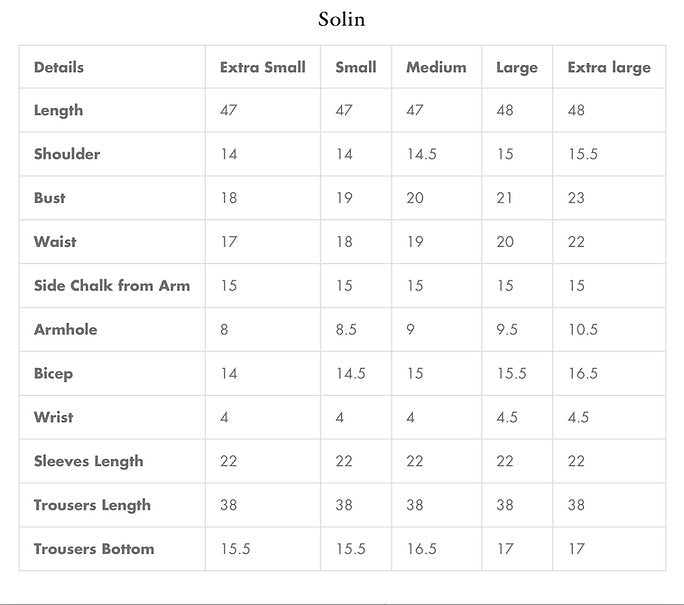The image size is (684, 605).
Task: Select the Details column header
Action: click(x=59, y=67)
